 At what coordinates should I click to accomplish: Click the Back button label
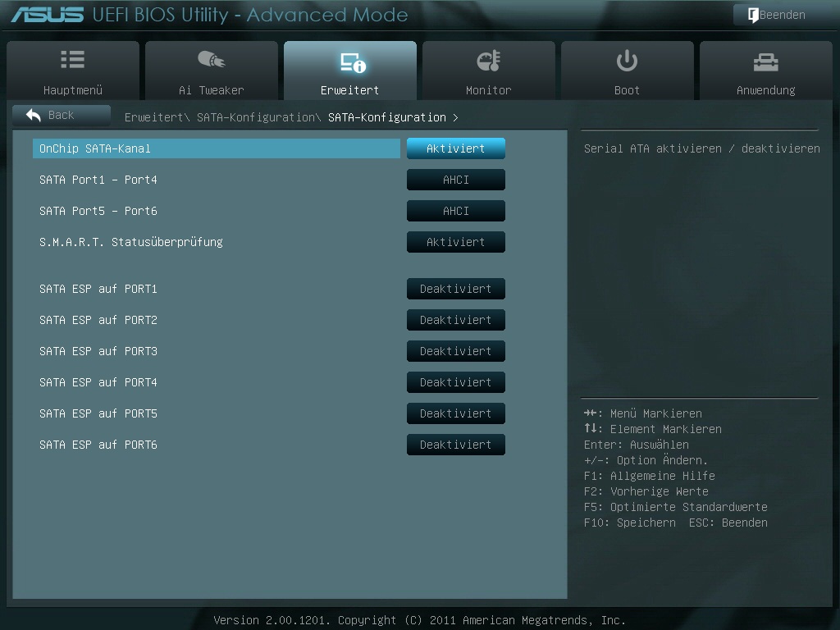point(61,115)
